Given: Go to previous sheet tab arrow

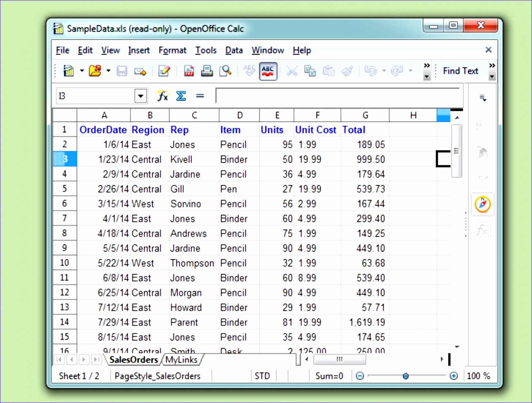Looking at the screenshot, I should click(x=72, y=360).
